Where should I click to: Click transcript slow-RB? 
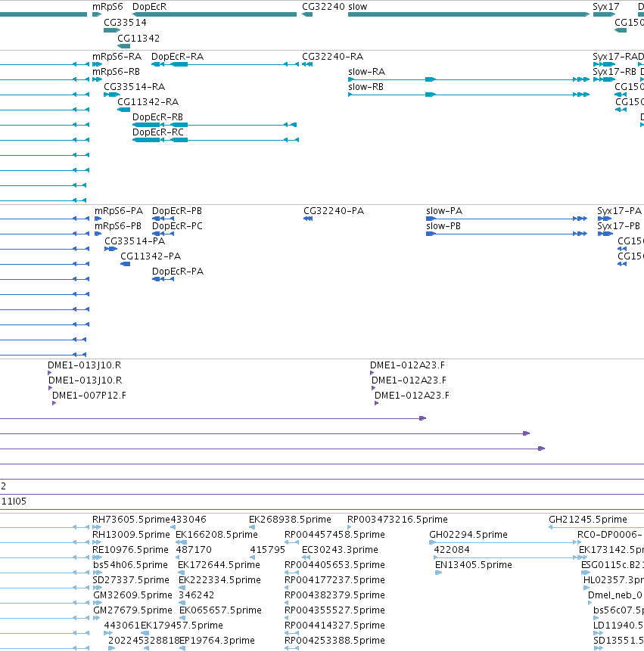click(x=366, y=86)
